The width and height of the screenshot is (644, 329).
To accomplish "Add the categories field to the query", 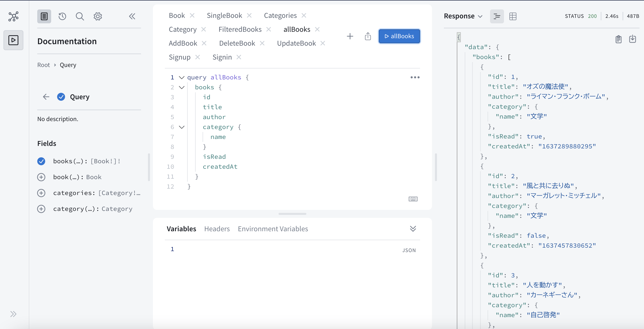I will coord(41,193).
